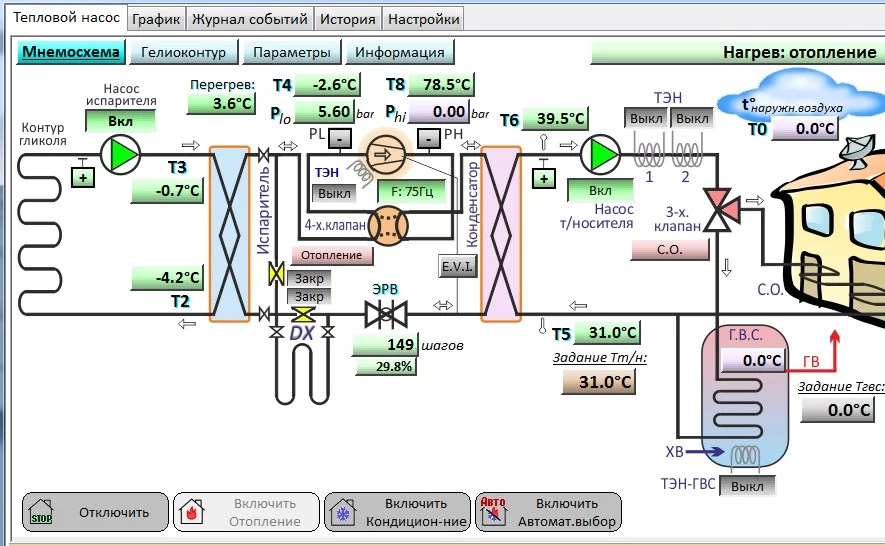Click the E.V.I. button
885x546 pixels.
[457, 266]
